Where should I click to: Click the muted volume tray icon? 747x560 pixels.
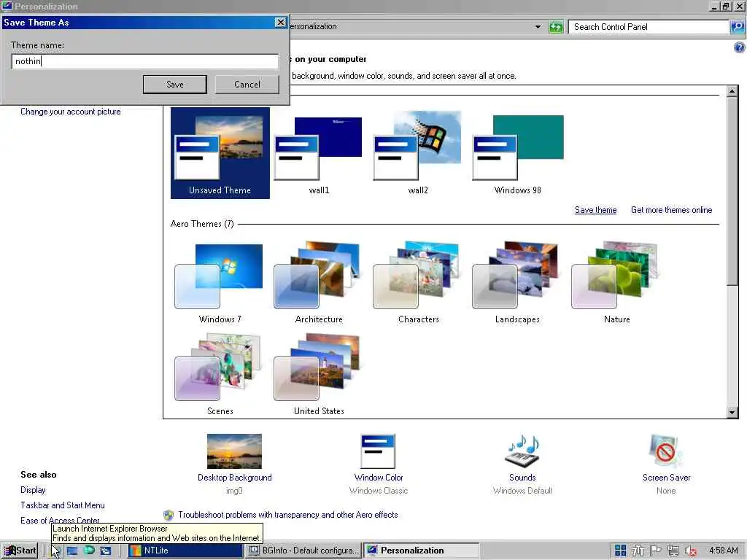tap(691, 551)
